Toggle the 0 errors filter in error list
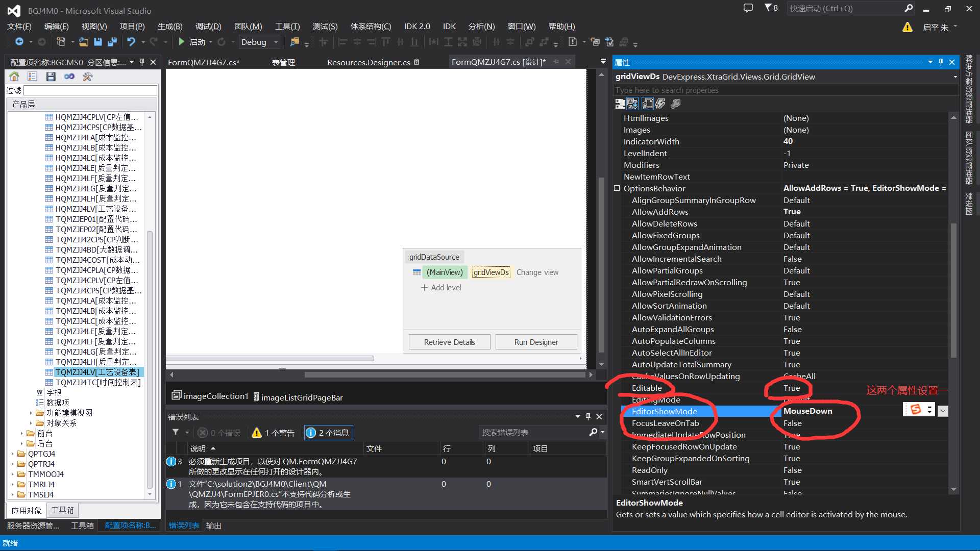 (x=219, y=433)
